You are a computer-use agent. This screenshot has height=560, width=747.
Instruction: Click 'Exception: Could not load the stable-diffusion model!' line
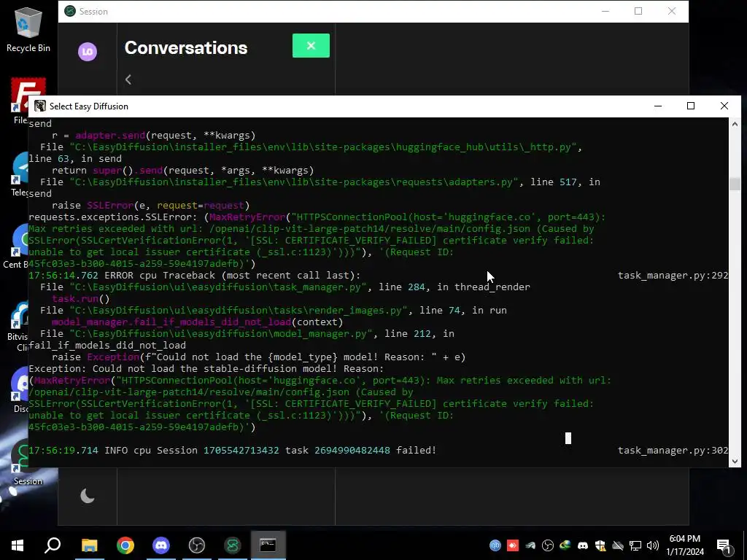tap(206, 368)
